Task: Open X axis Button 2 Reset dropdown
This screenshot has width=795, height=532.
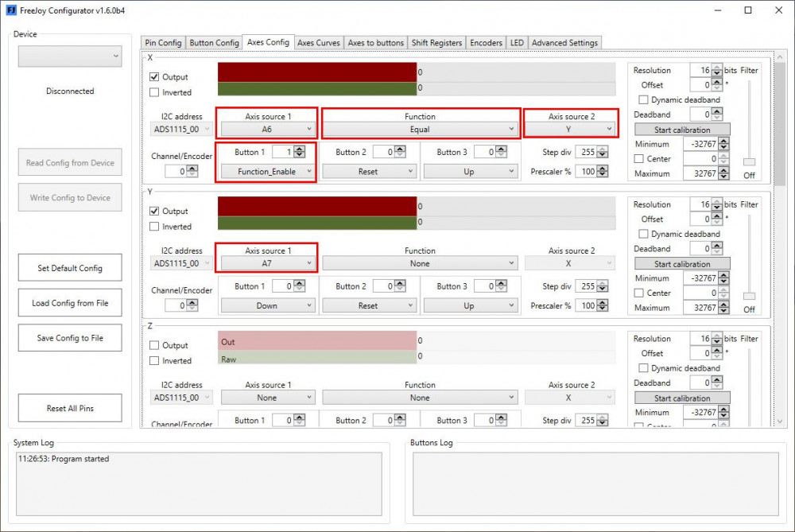Action: (369, 172)
